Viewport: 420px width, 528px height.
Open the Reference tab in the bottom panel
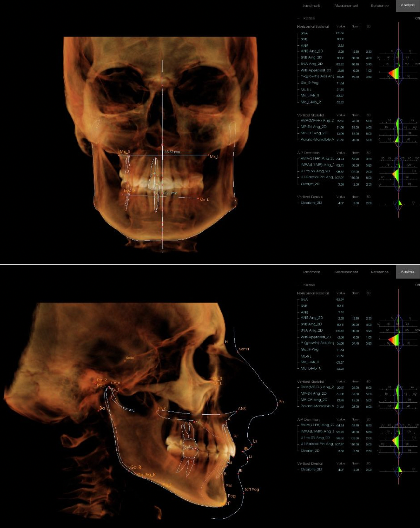(380, 272)
